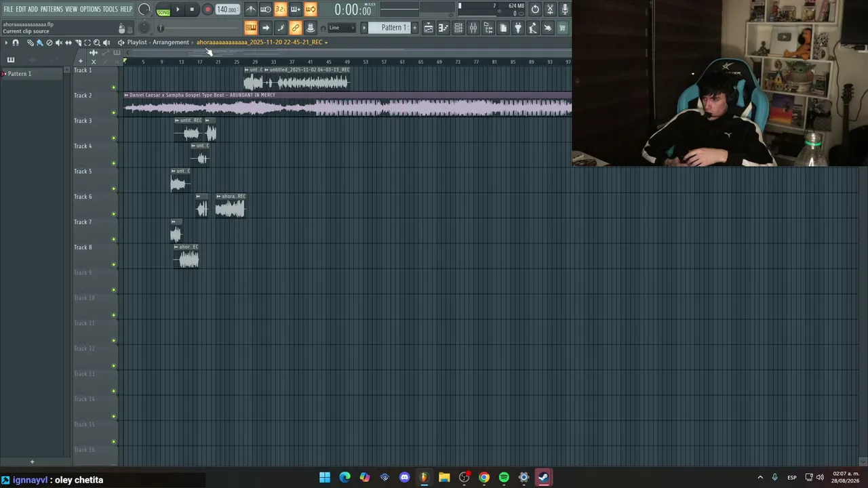Toggle typing keyboard to piano button
This screenshot has width=868, height=488.
point(251,28)
